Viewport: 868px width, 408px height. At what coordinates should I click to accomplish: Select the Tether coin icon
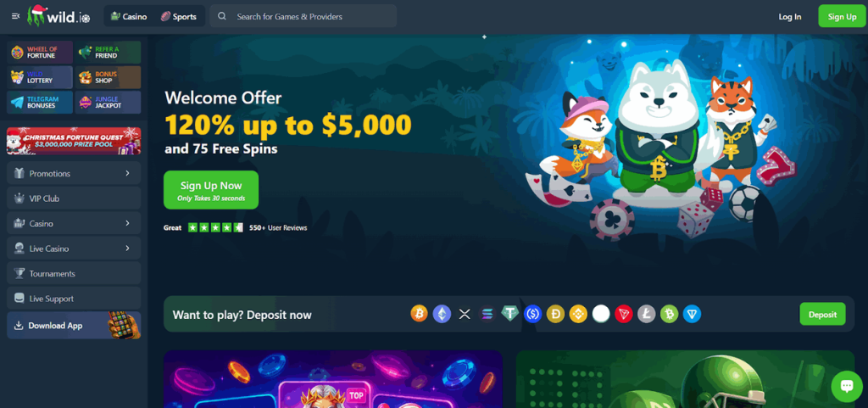(509, 314)
